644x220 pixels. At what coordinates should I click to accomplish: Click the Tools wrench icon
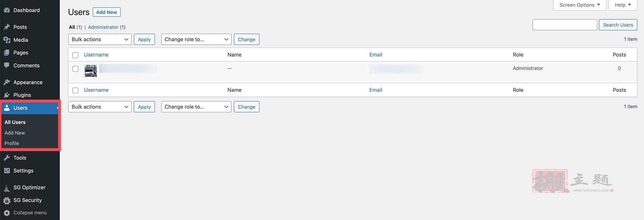(x=7, y=158)
